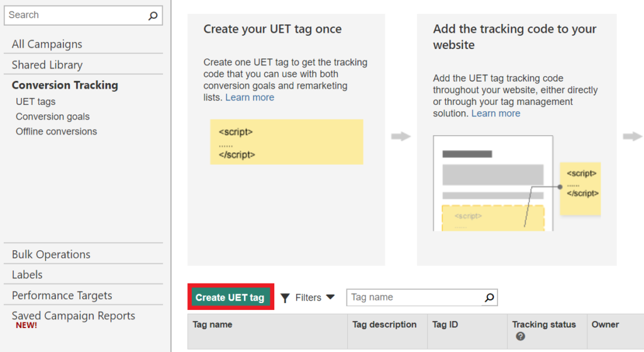
Task: Open Offline conversions subpage
Action: tap(57, 131)
